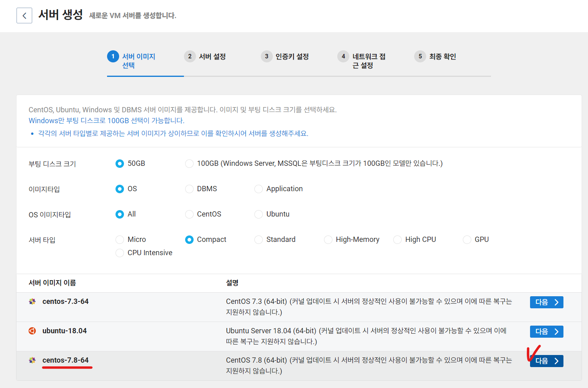
Task: Select the CPU Intensive server type
Action: (120, 253)
